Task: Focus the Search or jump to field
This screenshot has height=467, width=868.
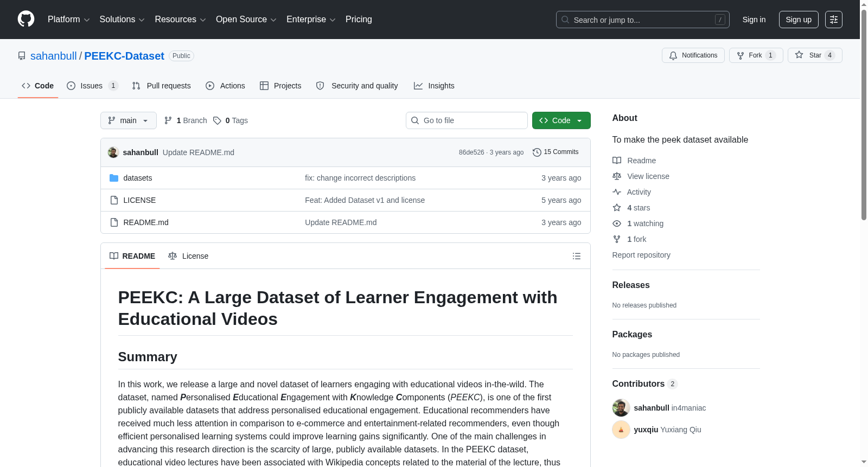Action: [x=643, y=20]
